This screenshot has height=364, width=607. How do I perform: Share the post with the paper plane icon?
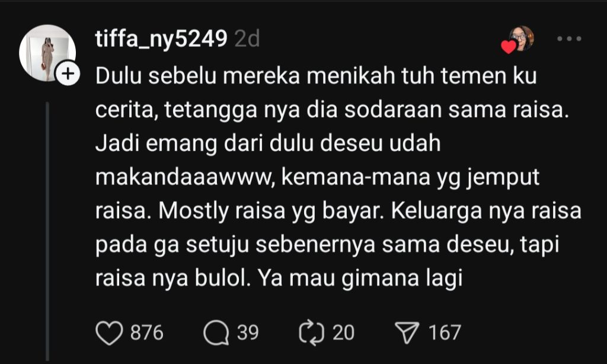(x=407, y=333)
